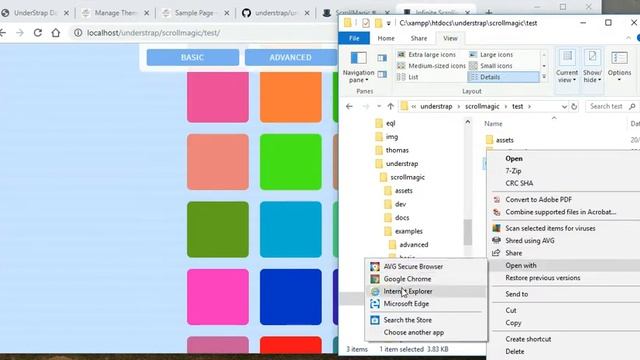This screenshot has width=640, height=360.
Task: Click understrap in the breadcrumb path
Action: click(436, 106)
